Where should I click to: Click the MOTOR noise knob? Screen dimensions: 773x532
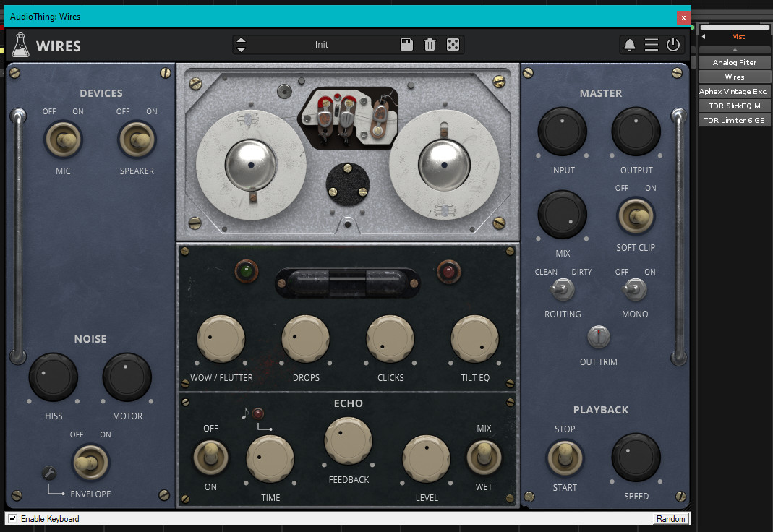pyautogui.click(x=127, y=377)
